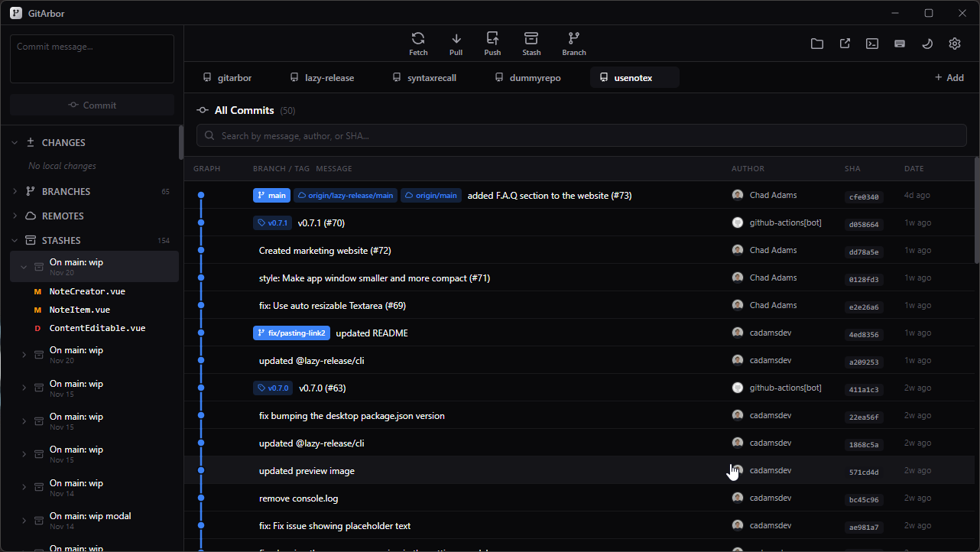
Task: Open settings with the gear icon
Action: (x=955, y=44)
